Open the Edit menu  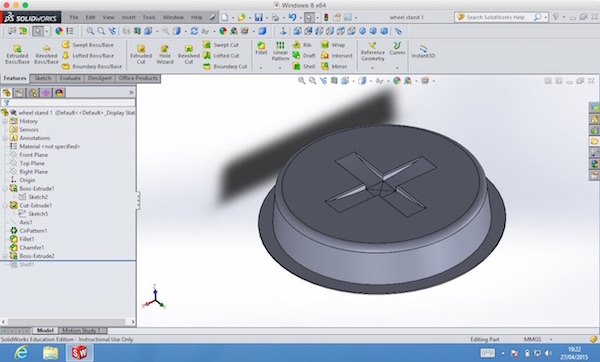coord(90,17)
